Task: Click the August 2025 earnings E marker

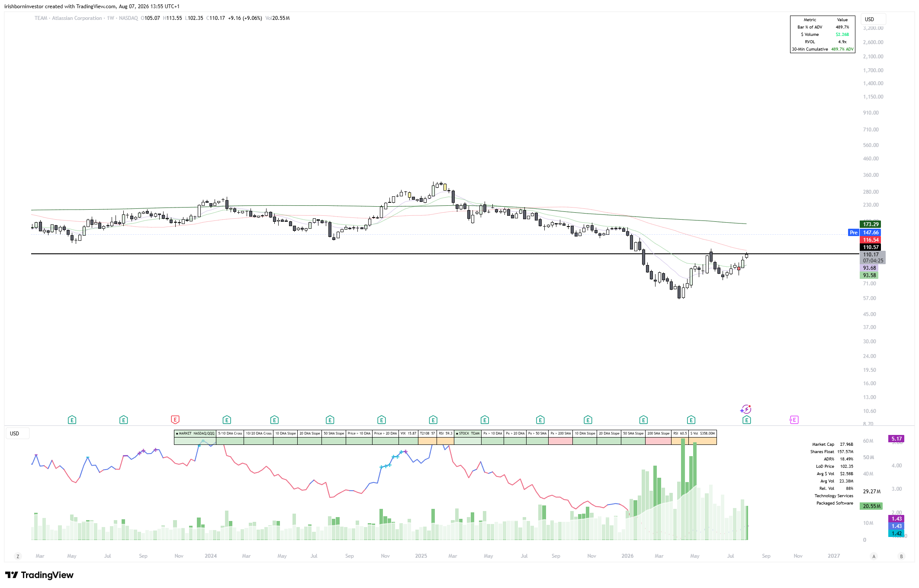Action: pos(540,420)
